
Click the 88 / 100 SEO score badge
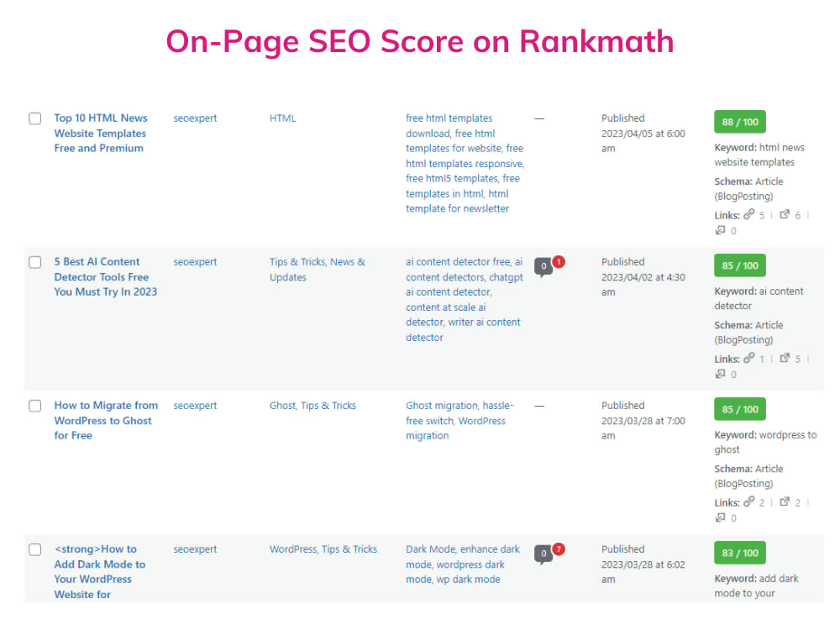tap(740, 122)
